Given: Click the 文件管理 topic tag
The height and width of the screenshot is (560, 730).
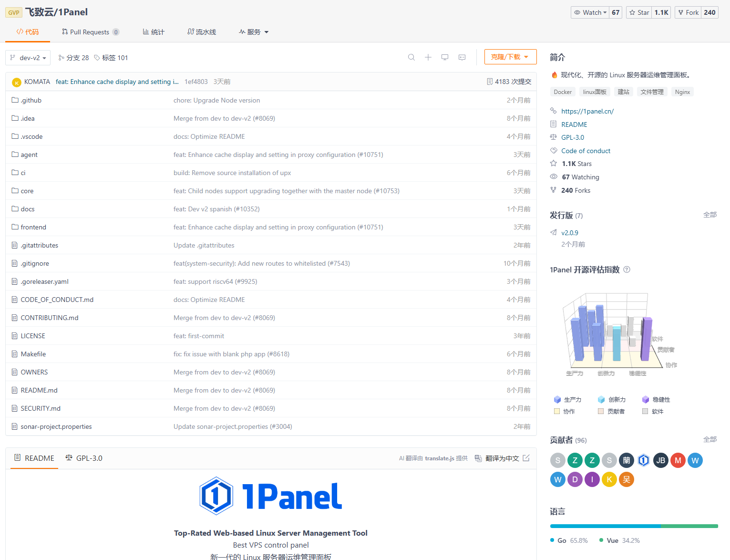Looking at the screenshot, I should (x=652, y=92).
